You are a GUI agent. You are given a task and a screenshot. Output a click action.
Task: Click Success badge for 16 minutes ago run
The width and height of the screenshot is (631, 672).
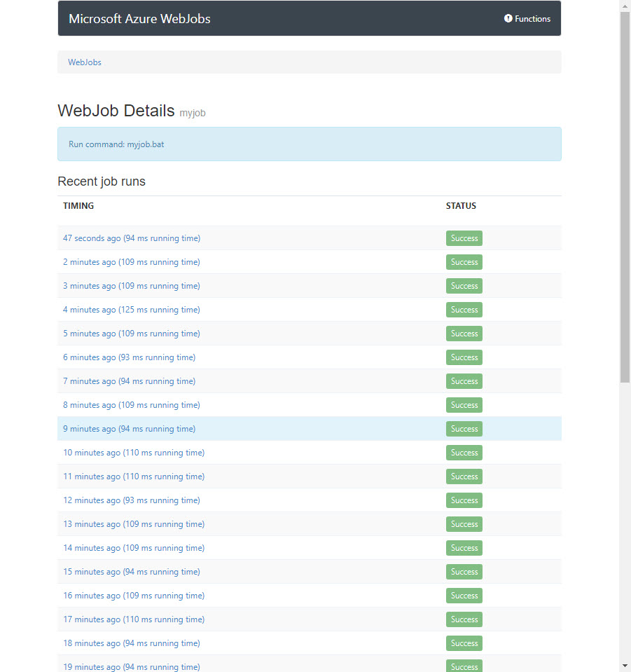pos(464,596)
